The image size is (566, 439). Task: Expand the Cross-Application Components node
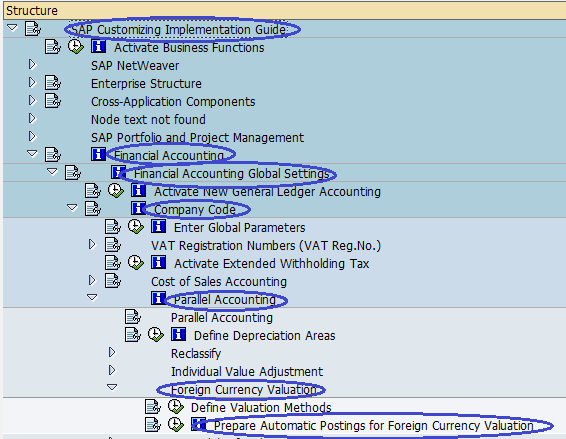32,100
